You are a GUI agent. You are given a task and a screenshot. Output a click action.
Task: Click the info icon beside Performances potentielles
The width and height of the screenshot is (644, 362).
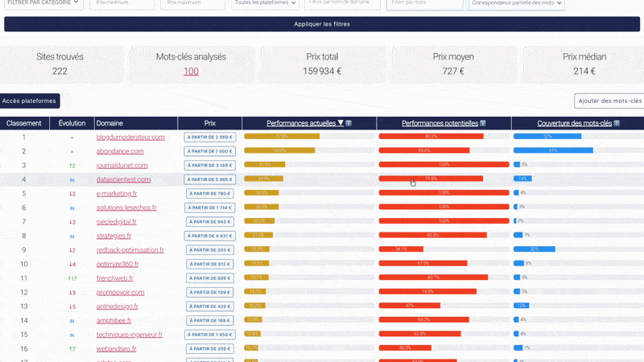click(482, 123)
